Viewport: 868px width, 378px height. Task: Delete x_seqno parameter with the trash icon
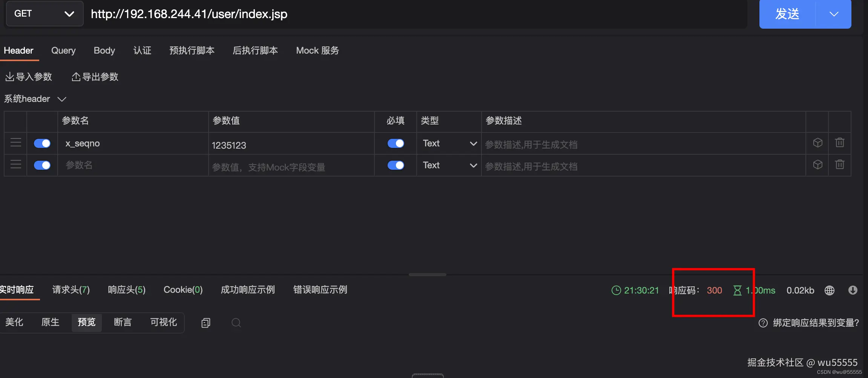(840, 143)
